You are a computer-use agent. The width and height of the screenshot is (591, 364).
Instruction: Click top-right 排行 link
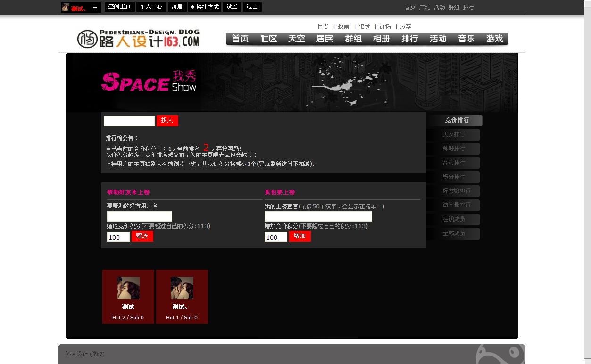tap(468, 8)
